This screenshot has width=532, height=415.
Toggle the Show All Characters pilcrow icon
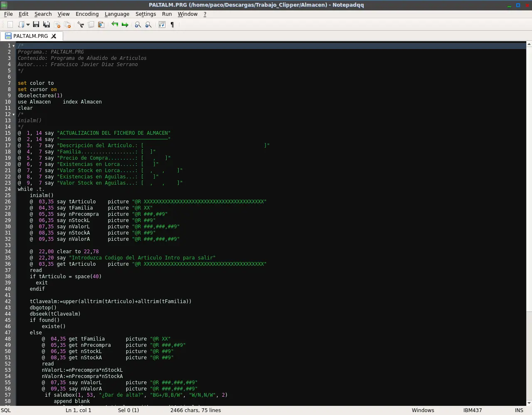(172, 25)
